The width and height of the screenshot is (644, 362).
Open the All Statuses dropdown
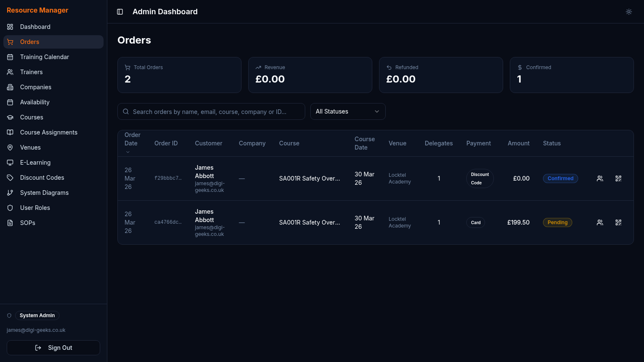click(348, 111)
